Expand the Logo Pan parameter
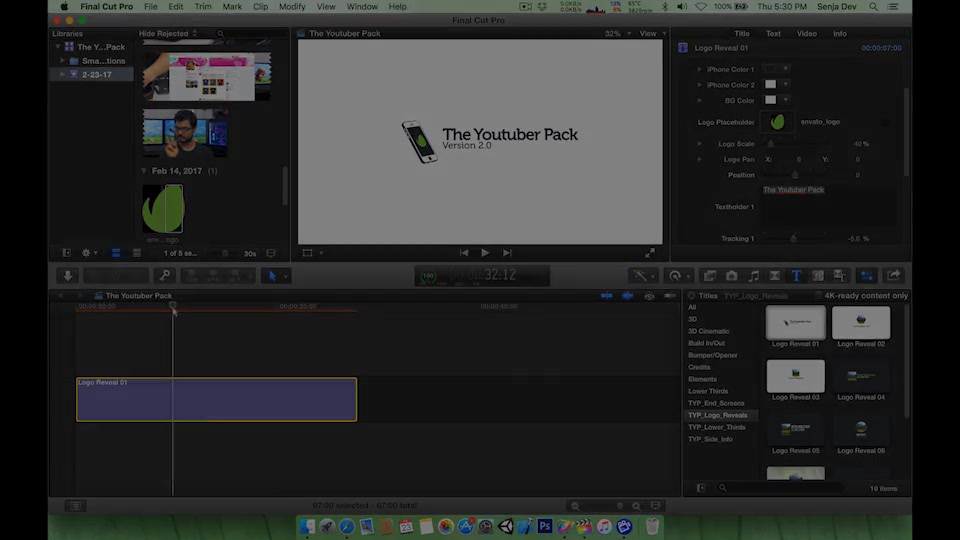 (x=699, y=159)
